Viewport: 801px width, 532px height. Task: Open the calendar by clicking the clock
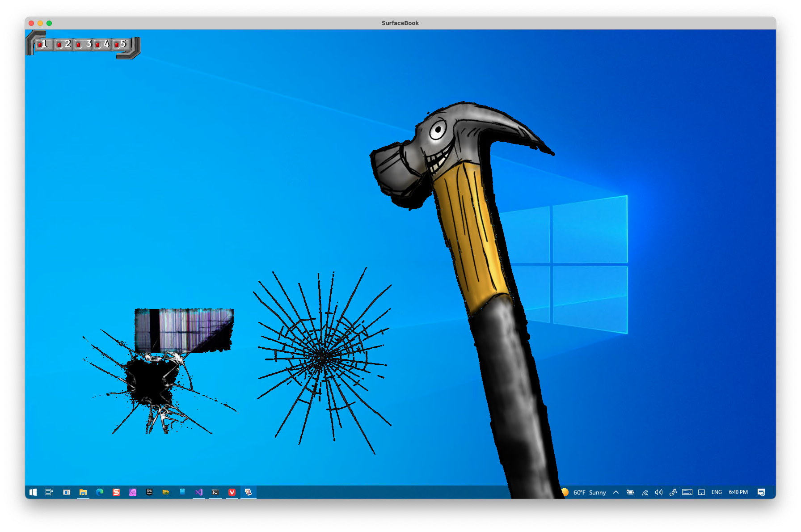(x=738, y=492)
